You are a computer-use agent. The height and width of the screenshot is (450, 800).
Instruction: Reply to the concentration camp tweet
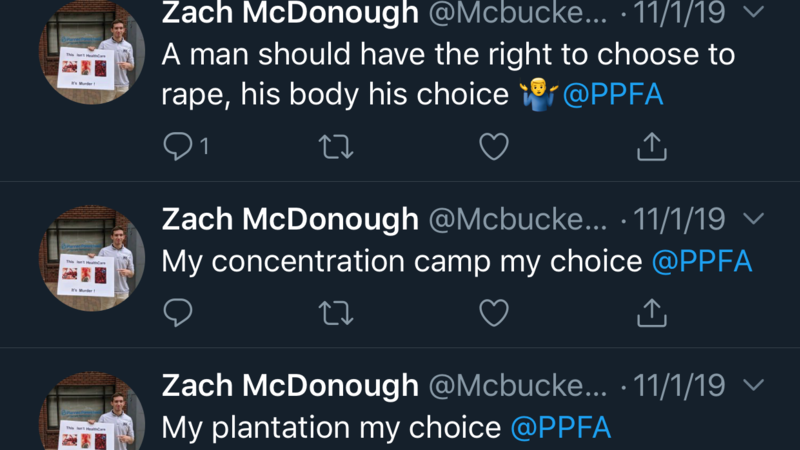[x=178, y=313]
